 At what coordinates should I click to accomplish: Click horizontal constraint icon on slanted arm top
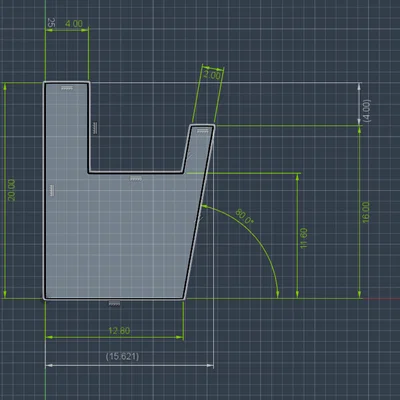(x=202, y=131)
